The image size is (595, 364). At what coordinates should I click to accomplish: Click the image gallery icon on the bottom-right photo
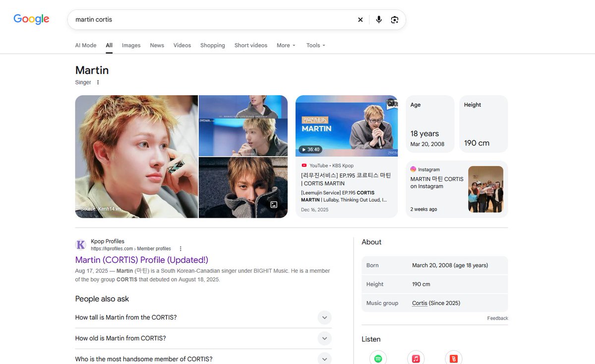click(x=274, y=204)
